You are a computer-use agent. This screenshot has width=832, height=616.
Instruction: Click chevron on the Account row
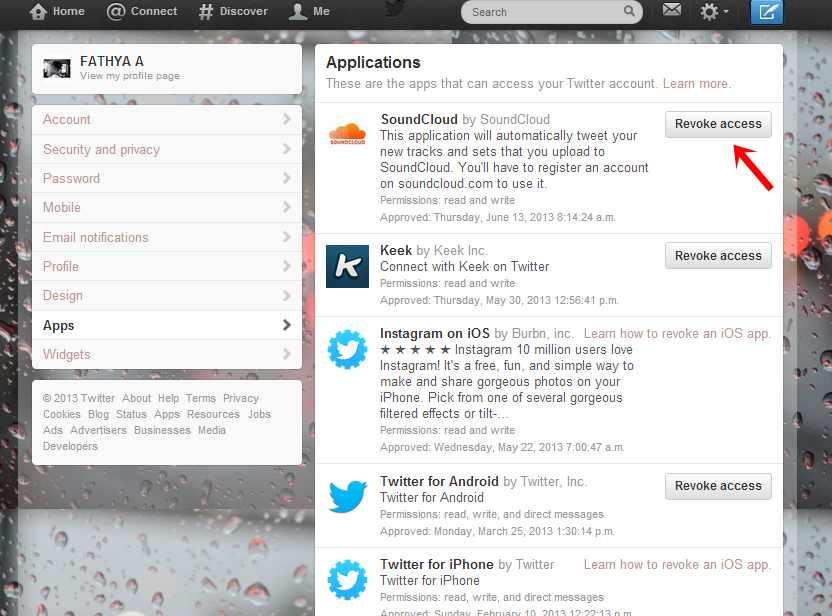pos(287,119)
